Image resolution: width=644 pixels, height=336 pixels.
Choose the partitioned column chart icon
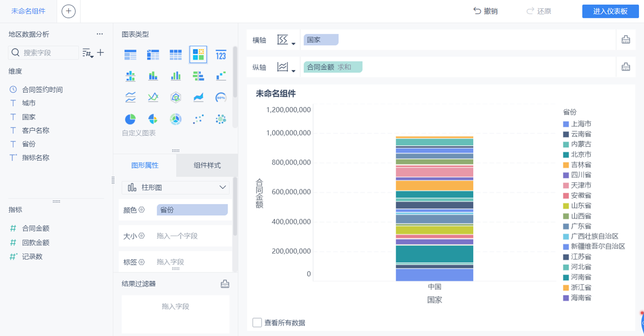[130, 76]
